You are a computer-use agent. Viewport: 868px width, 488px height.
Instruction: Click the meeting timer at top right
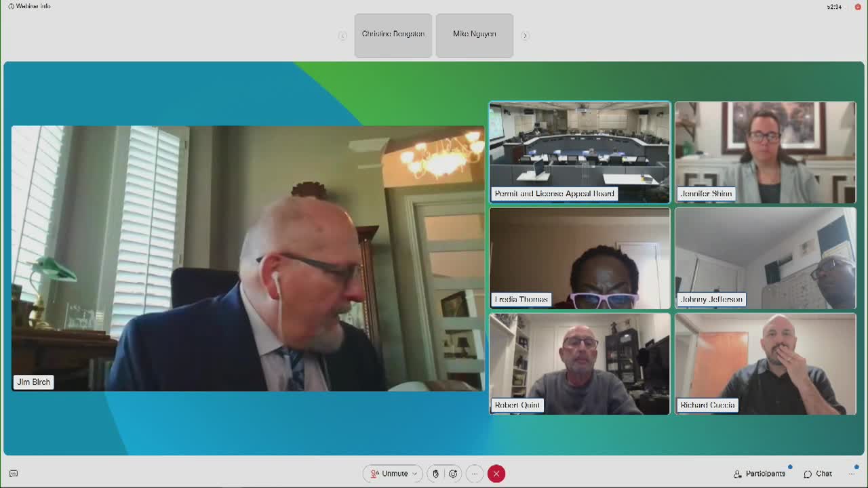835,7
